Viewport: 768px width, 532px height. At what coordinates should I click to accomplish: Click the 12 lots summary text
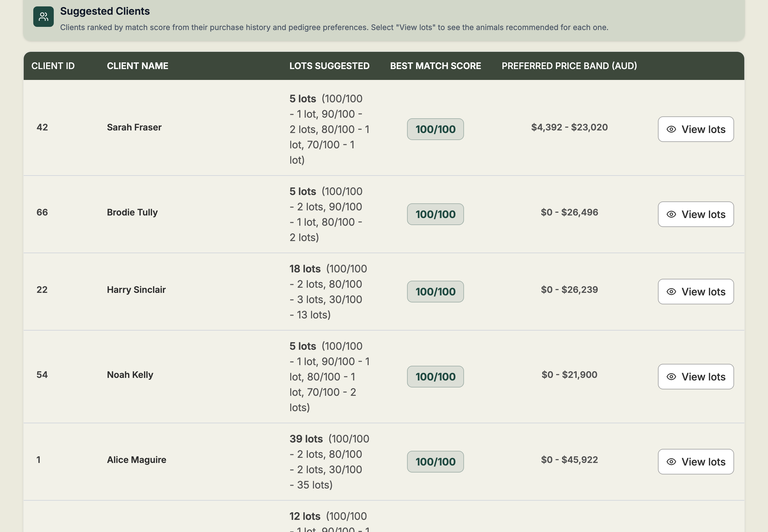[x=329, y=521]
